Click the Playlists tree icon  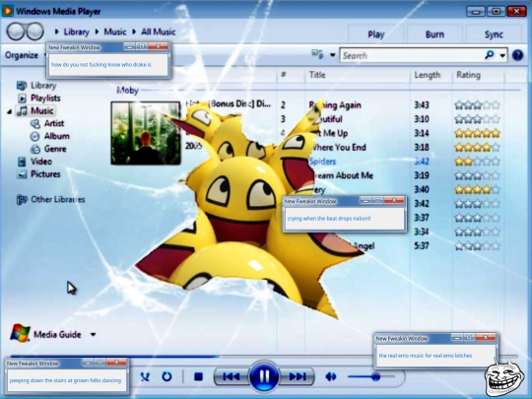[x=22, y=99]
